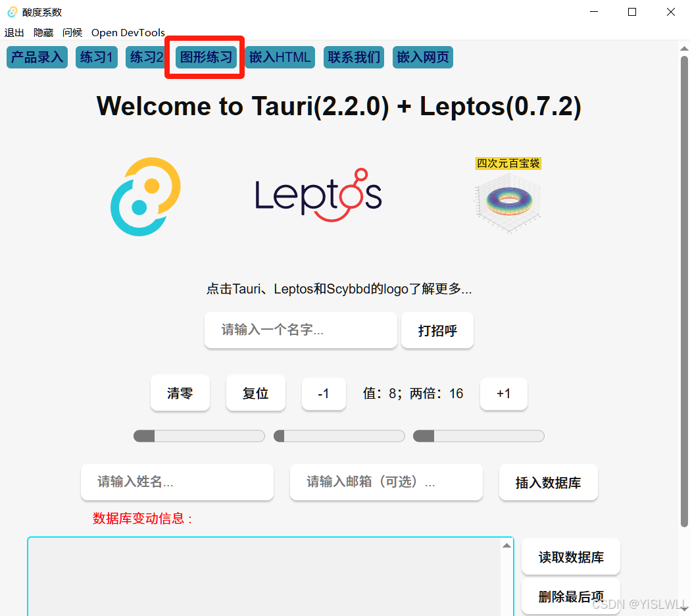The image size is (690, 616).
Task: Click the 清零 button
Action: pos(180,393)
